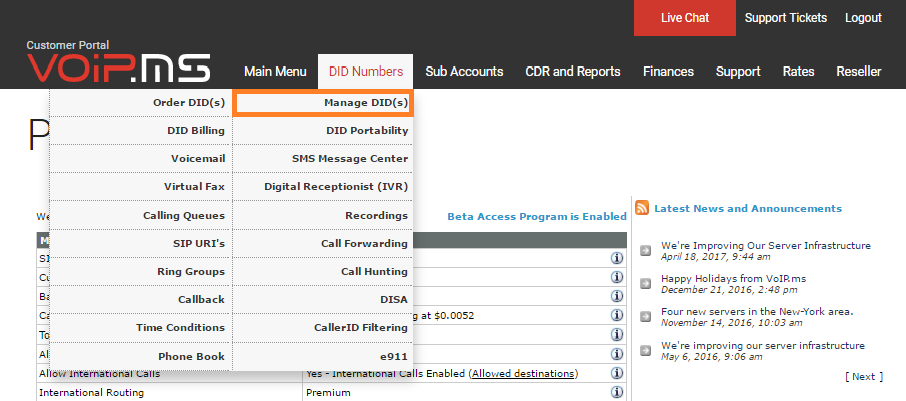Click date April 18, 2017, 9:44 am
This screenshot has width=906, height=401.
click(x=715, y=257)
